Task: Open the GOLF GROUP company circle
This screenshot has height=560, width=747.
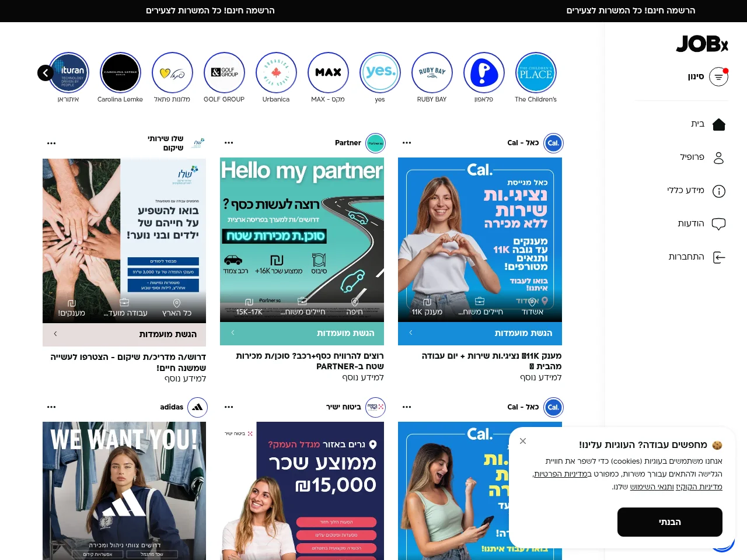Action: (x=224, y=73)
